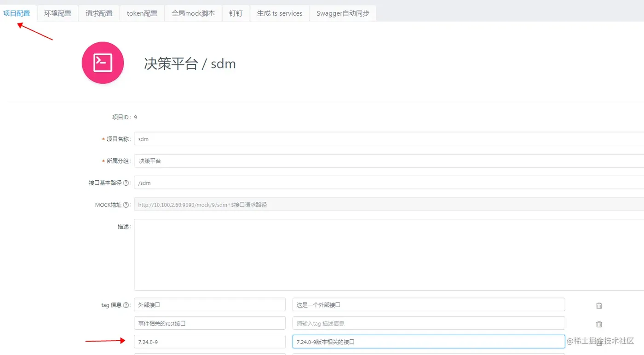The image size is (644, 355).
Task: Edit the 事件相关的rest接口 tag name field
Action: [x=210, y=323]
